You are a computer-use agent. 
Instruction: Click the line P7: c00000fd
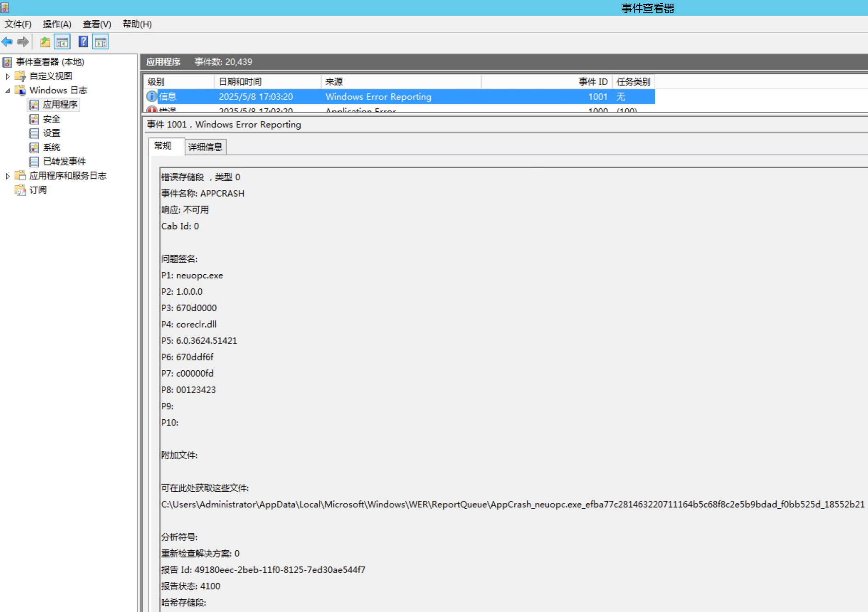187,373
